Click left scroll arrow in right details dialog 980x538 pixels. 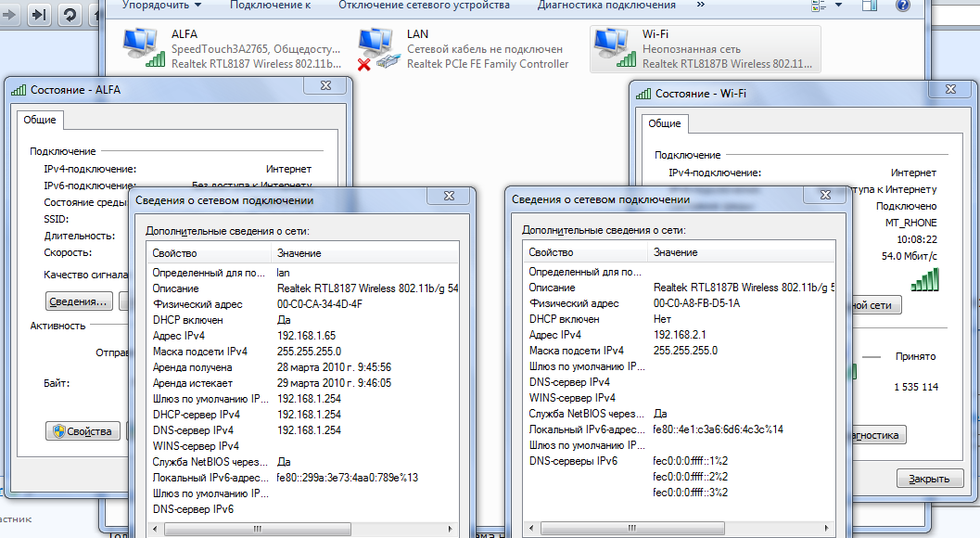tap(531, 528)
